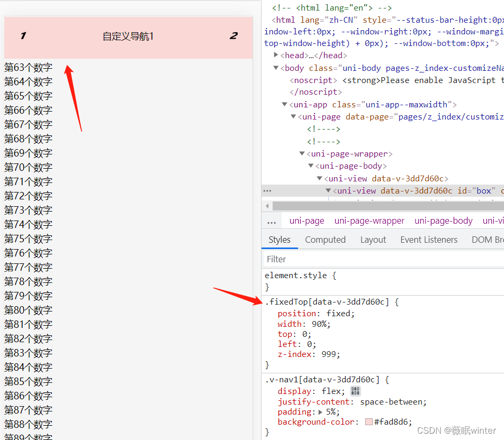
Task: Switch to the Computed tab
Action: [x=325, y=240]
